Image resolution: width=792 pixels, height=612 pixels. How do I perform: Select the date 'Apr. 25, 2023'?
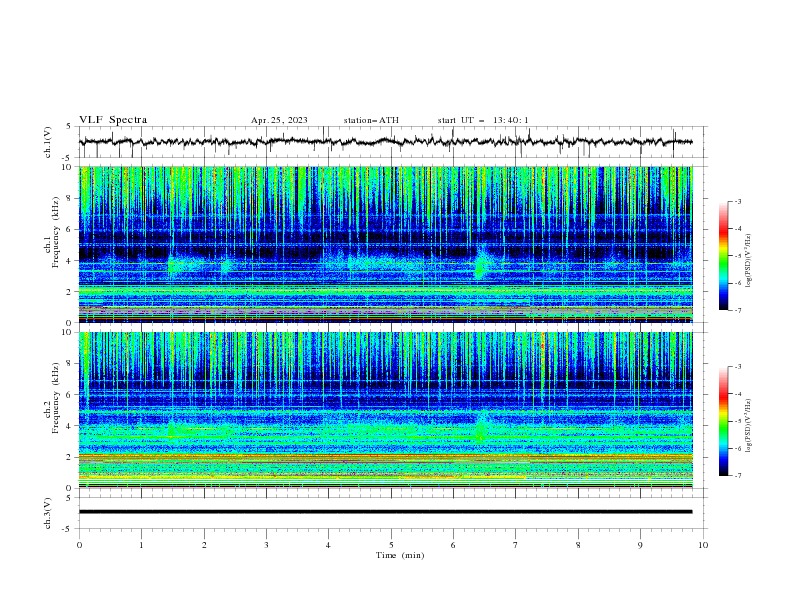point(279,120)
